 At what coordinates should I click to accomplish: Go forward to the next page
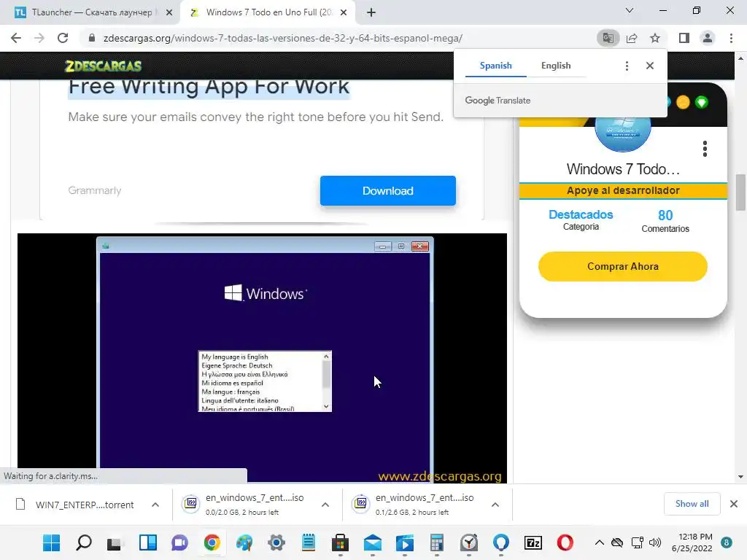click(39, 38)
